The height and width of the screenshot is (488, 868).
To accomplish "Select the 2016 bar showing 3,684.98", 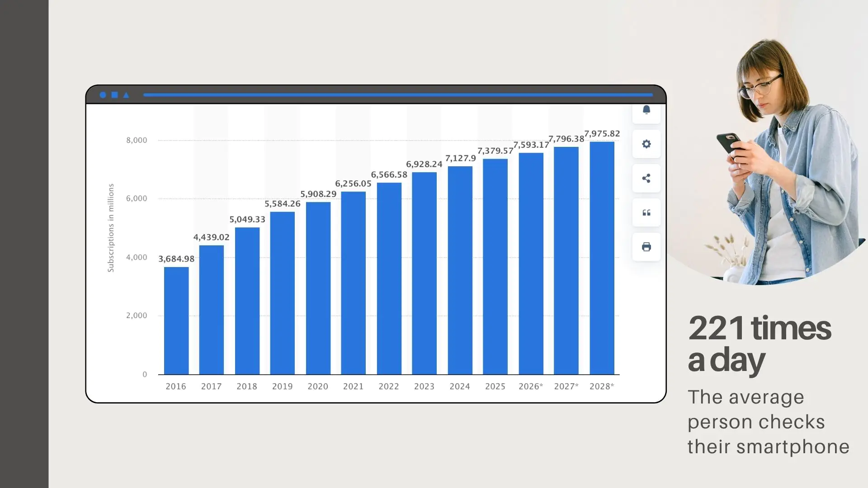I will click(176, 319).
